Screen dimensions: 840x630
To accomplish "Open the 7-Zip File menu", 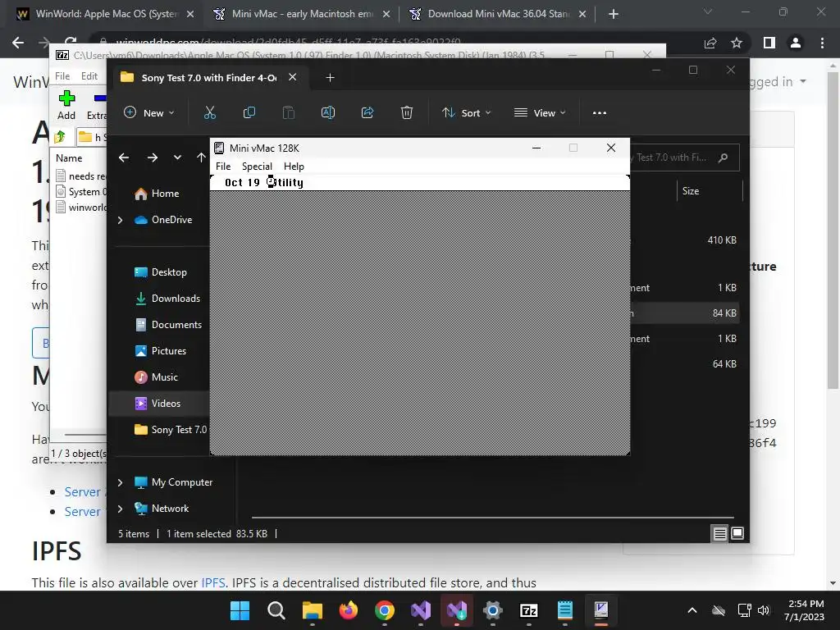I will click(x=62, y=76).
